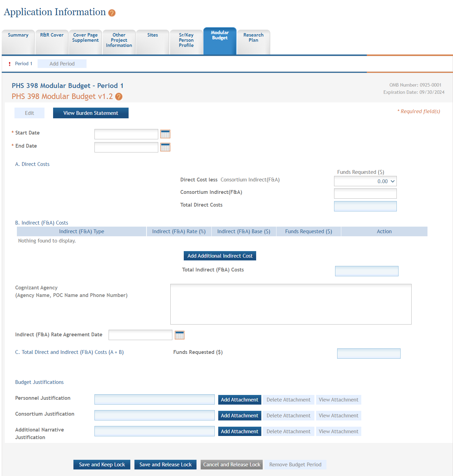453x476 pixels.
Task: Open the End Date calendar picker
Action: coord(165,147)
